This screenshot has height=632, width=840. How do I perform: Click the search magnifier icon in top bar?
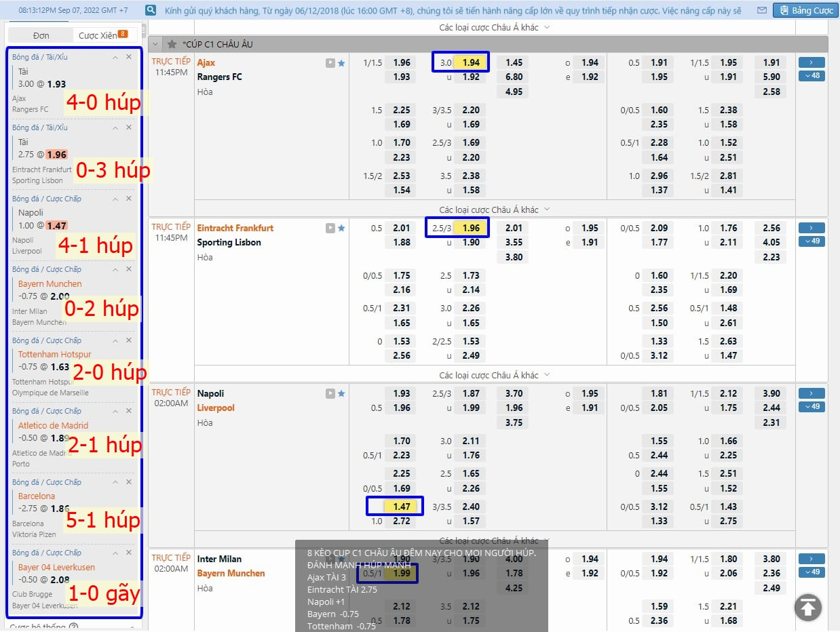[151, 10]
